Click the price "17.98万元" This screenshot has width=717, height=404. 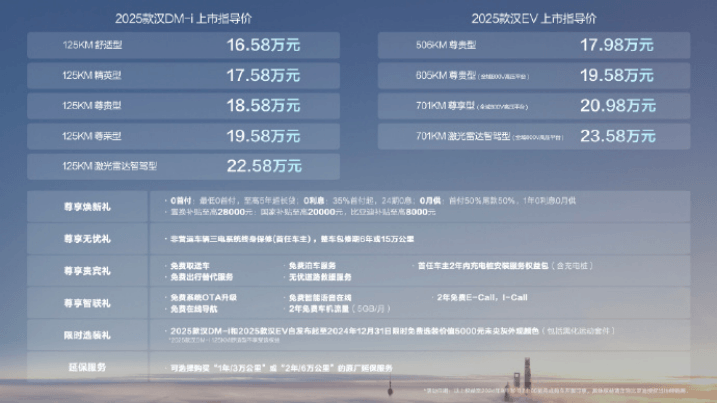pyautogui.click(x=617, y=45)
